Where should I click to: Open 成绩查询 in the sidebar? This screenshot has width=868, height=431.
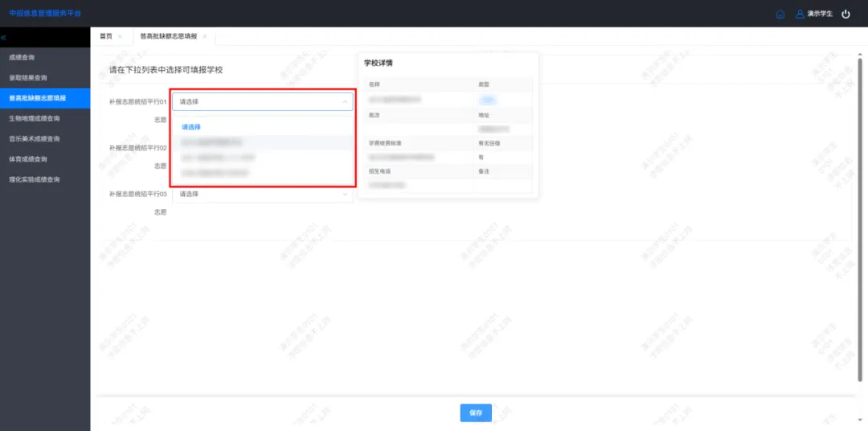point(45,58)
